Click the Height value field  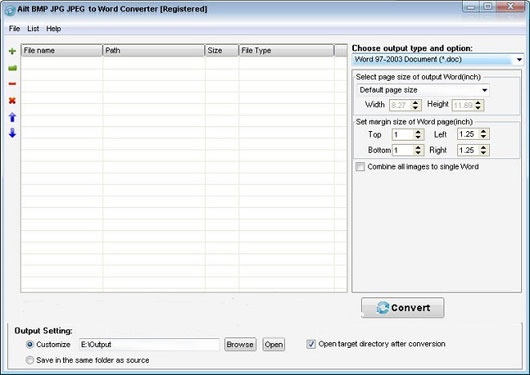463,105
